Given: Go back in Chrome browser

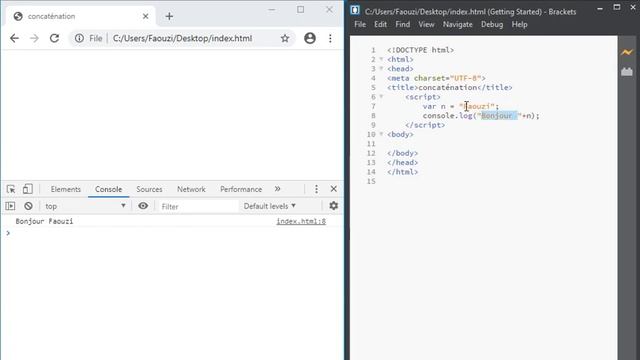Looking at the screenshot, I should 14,38.
